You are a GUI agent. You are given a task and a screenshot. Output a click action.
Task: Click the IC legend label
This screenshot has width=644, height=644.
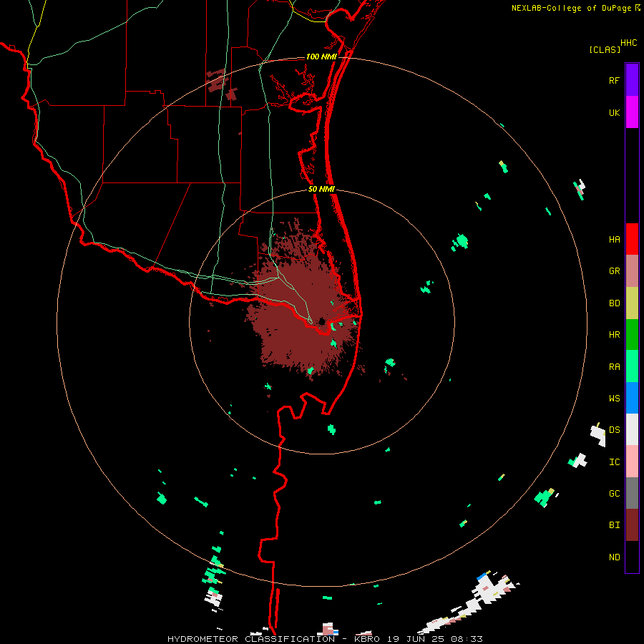coord(614,462)
